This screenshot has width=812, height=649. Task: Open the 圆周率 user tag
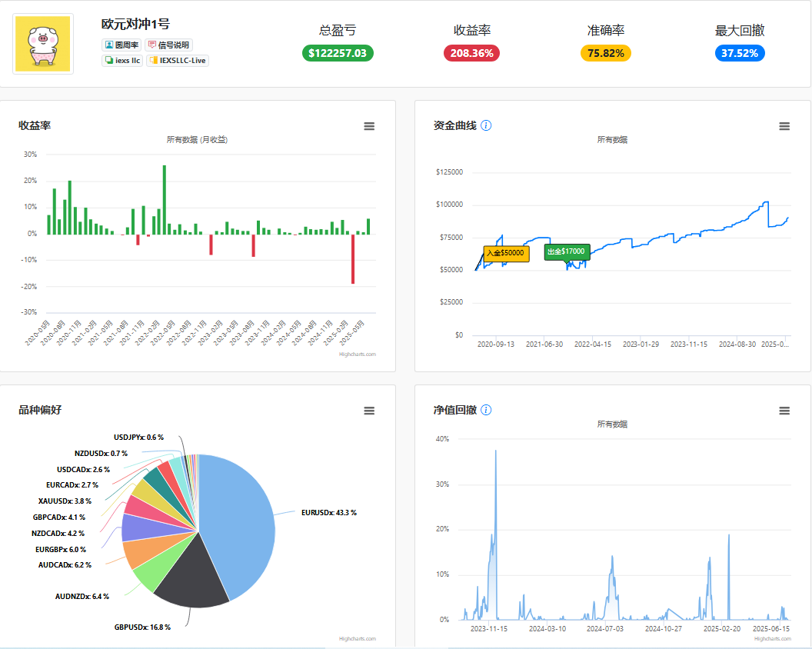(x=121, y=45)
